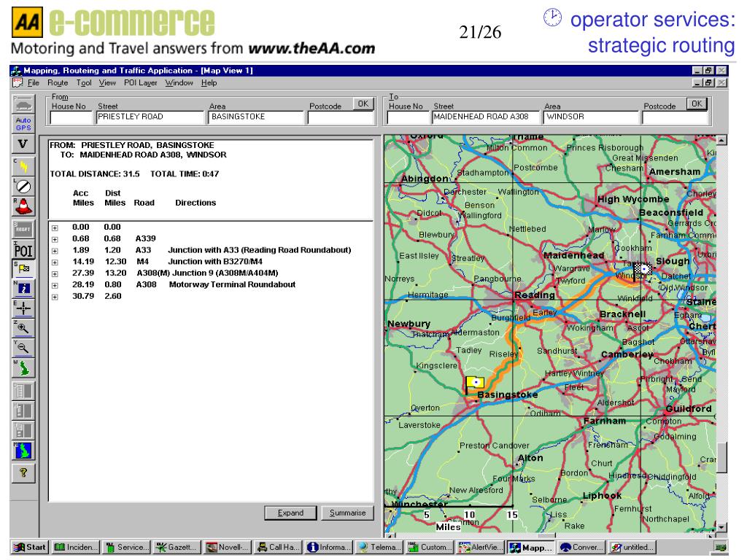Click the Windows Start button
This screenshot has height=560, width=747.
click(29, 548)
